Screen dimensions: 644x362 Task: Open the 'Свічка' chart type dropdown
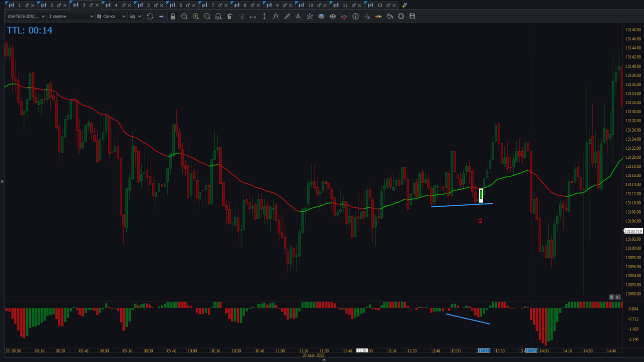(111, 16)
